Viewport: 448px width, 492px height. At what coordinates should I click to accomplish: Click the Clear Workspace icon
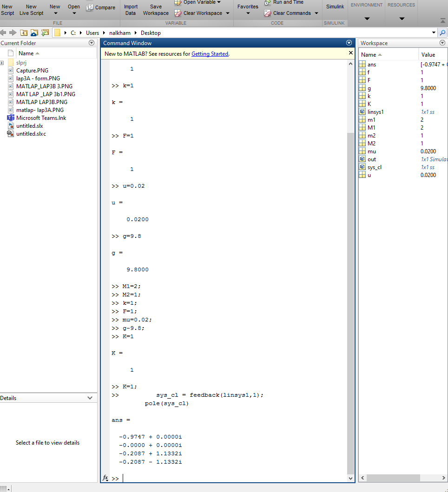click(x=178, y=13)
